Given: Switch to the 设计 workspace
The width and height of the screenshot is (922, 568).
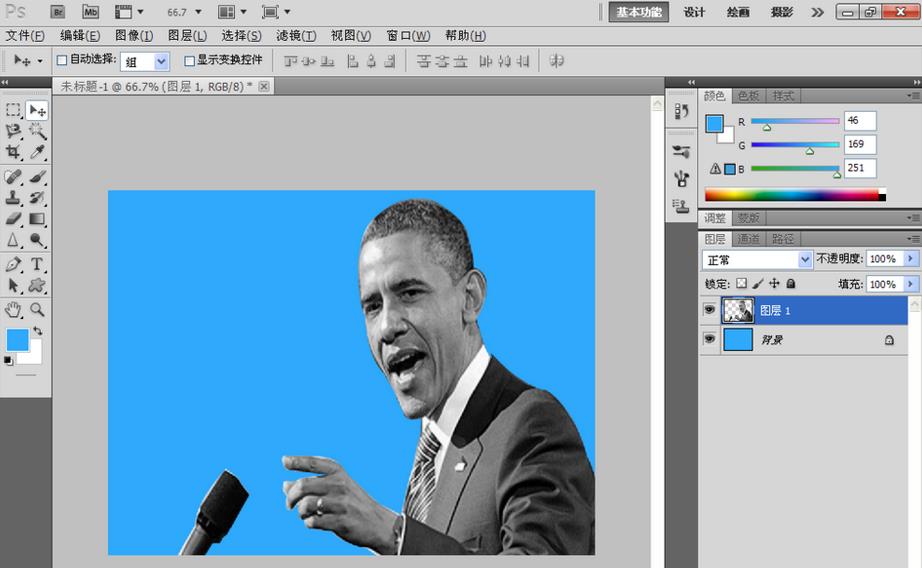Looking at the screenshot, I should [x=694, y=12].
